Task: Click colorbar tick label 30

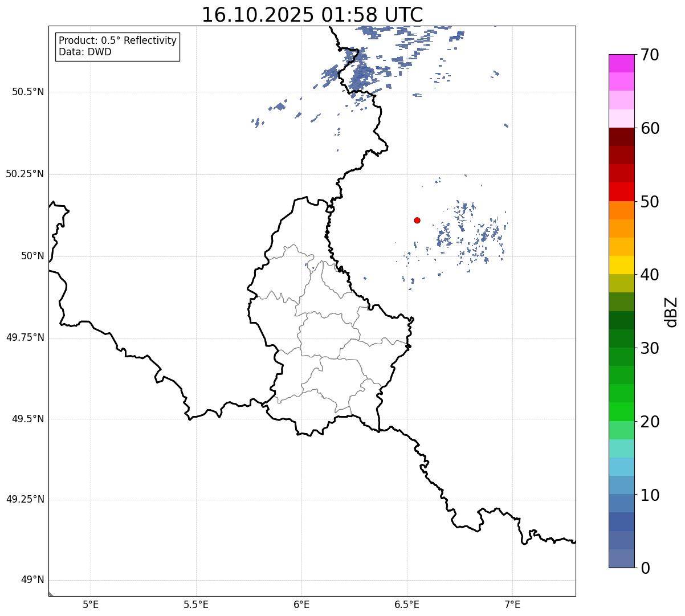Action: pyautogui.click(x=649, y=348)
